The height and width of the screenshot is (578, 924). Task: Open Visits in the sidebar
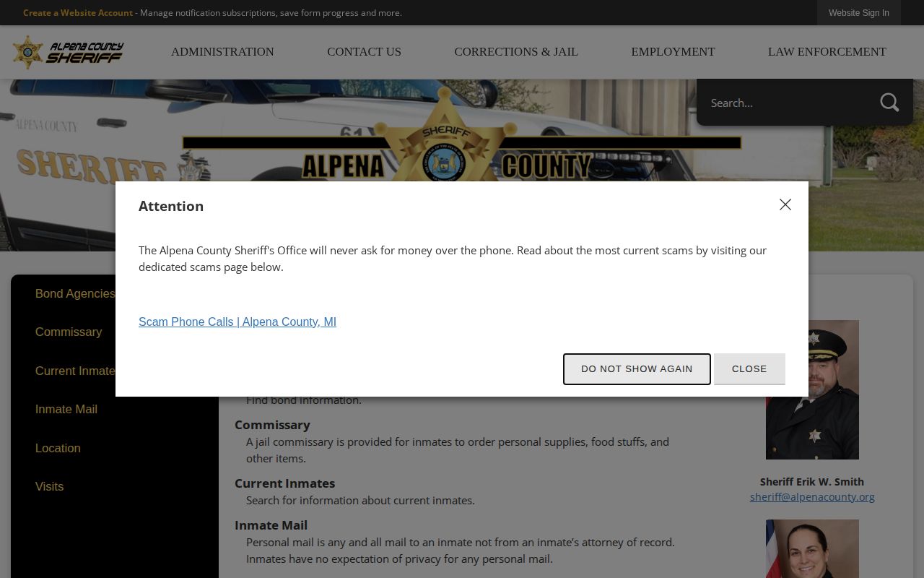[x=49, y=487]
